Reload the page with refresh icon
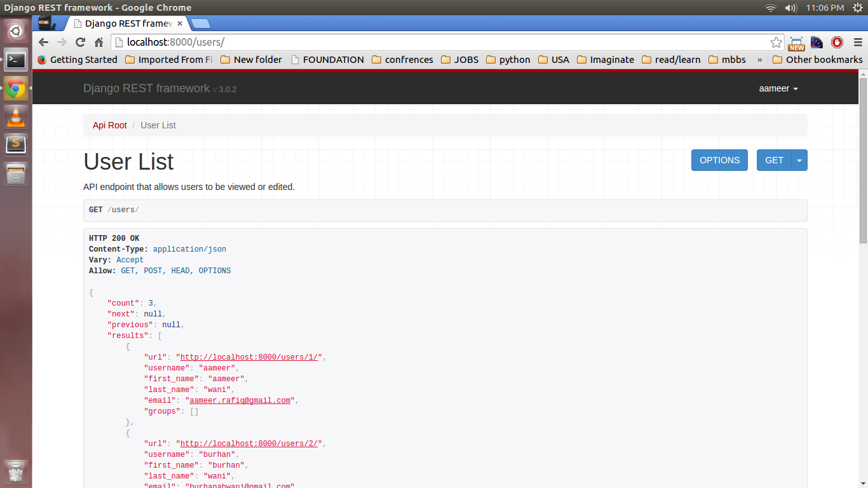The height and width of the screenshot is (488, 868). (x=80, y=43)
